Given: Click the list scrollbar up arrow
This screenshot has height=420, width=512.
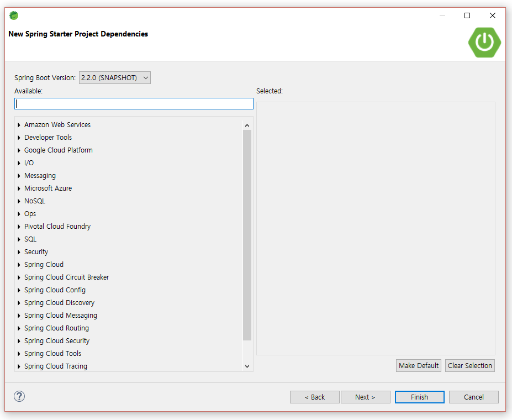Looking at the screenshot, I should click(x=247, y=125).
